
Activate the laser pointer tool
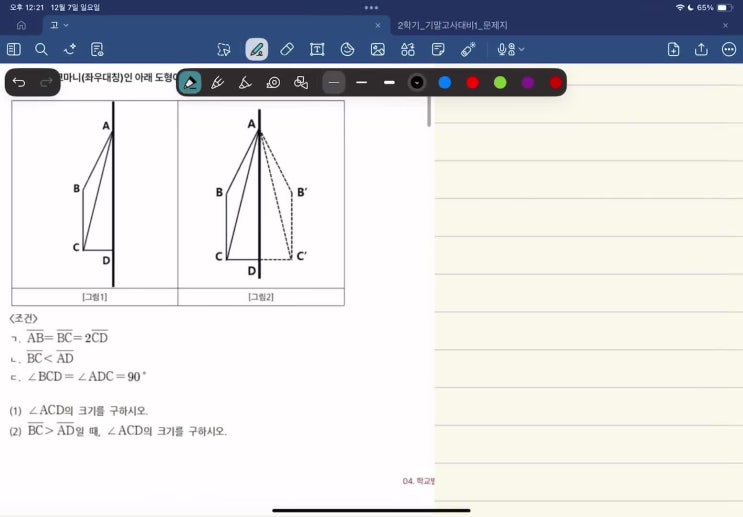(x=467, y=49)
